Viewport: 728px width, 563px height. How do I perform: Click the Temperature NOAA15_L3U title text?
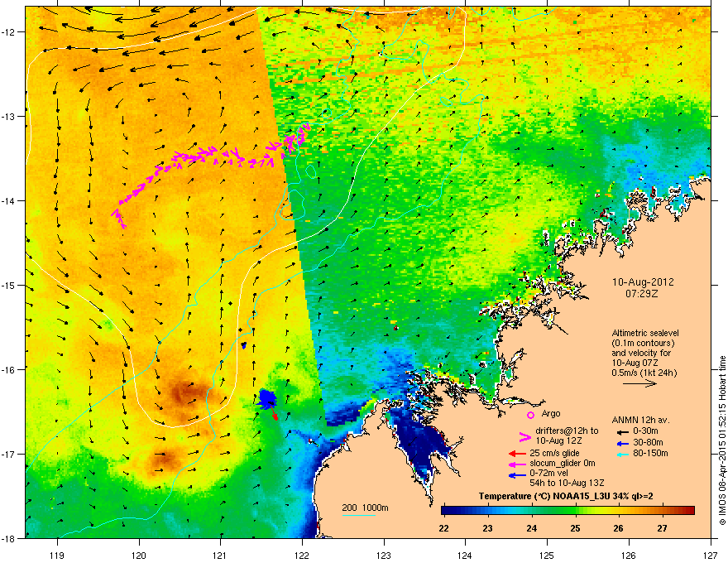(x=566, y=496)
